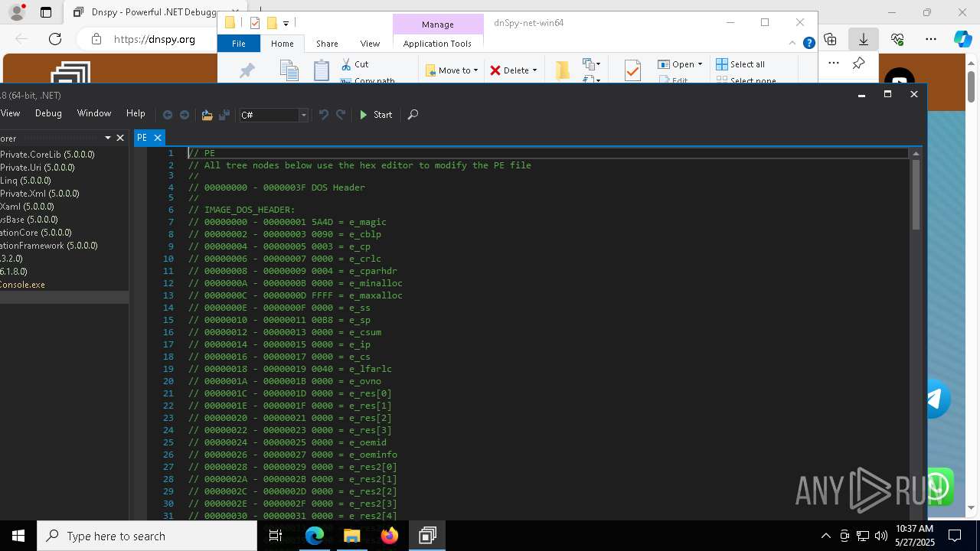
Task: Click scroll-up arrow in code editor
Action: (916, 154)
